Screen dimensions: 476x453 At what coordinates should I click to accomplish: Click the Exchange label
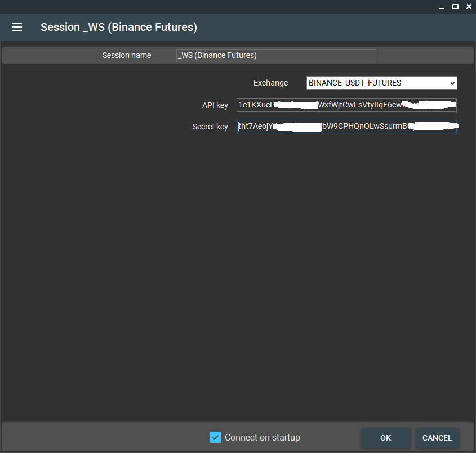coord(270,83)
